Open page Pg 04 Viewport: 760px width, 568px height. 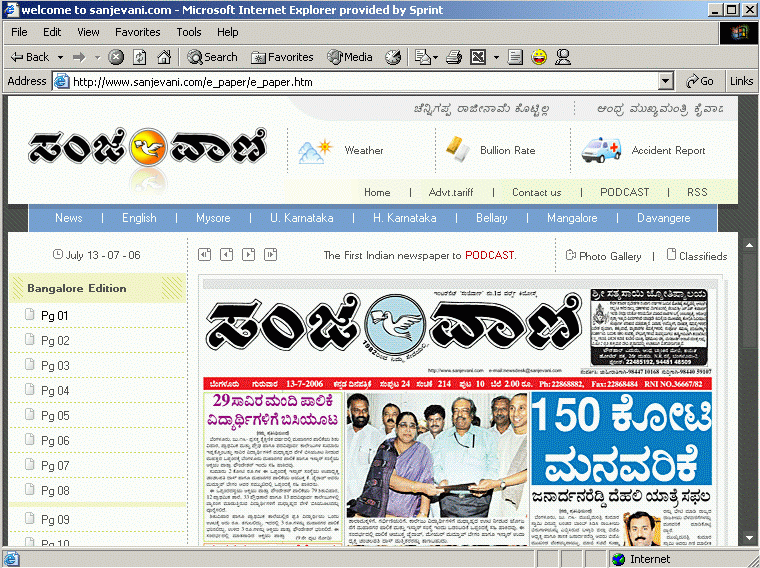point(55,391)
